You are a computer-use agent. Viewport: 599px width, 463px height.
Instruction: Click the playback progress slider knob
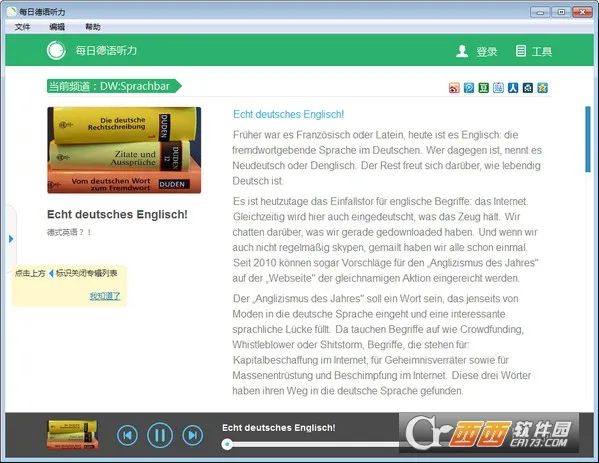[x=227, y=444]
